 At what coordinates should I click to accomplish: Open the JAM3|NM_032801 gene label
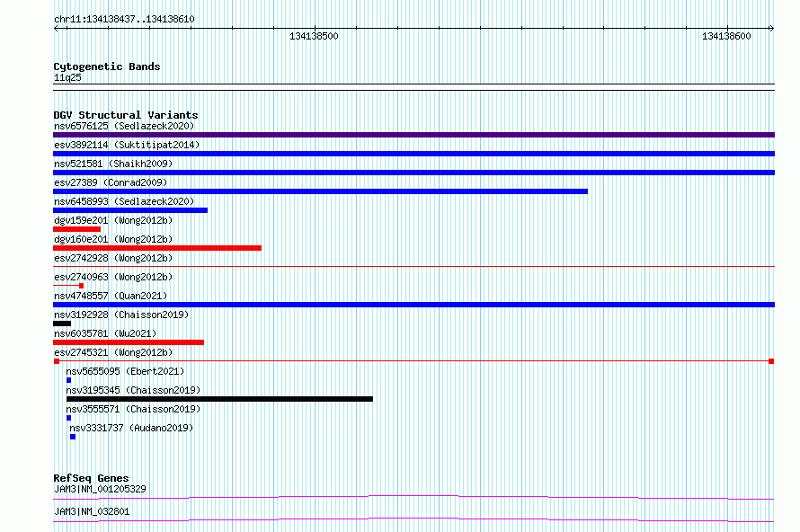(92, 511)
